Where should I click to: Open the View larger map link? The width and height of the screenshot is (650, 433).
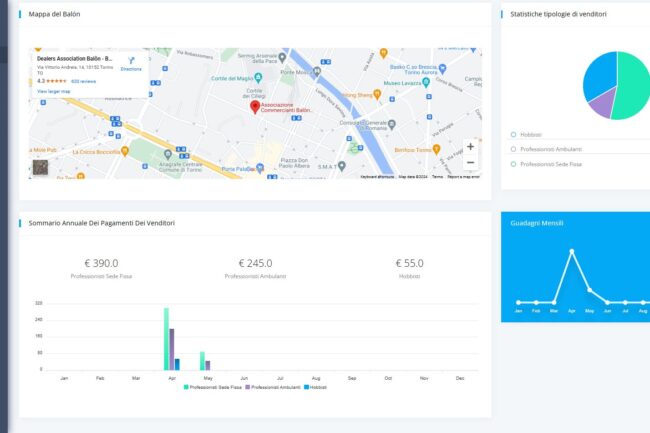[x=55, y=90]
